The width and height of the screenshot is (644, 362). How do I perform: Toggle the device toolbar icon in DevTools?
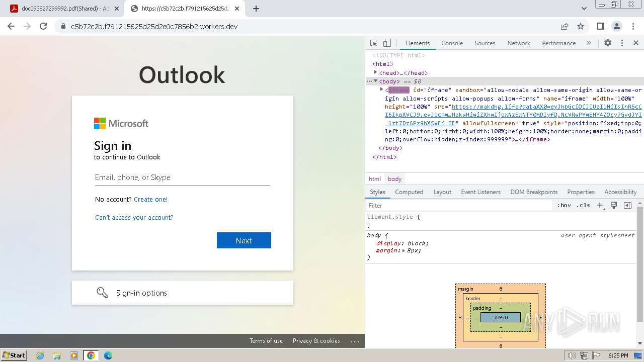pos(387,43)
